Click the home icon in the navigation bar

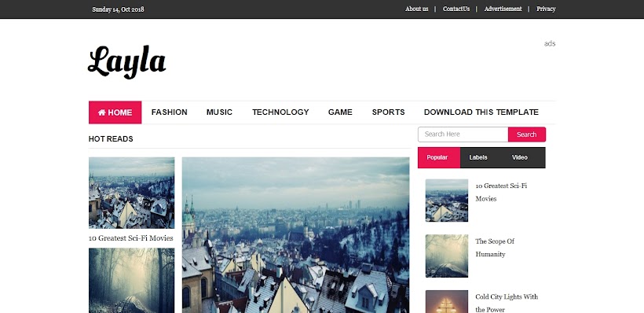pos(101,112)
